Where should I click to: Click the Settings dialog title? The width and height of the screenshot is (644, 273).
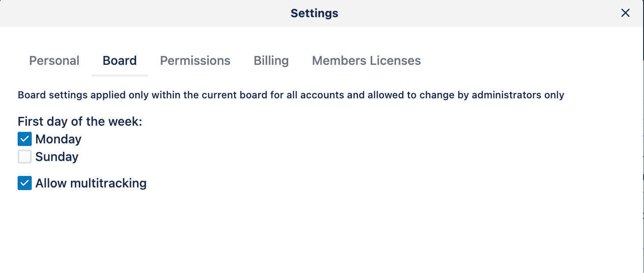click(314, 13)
